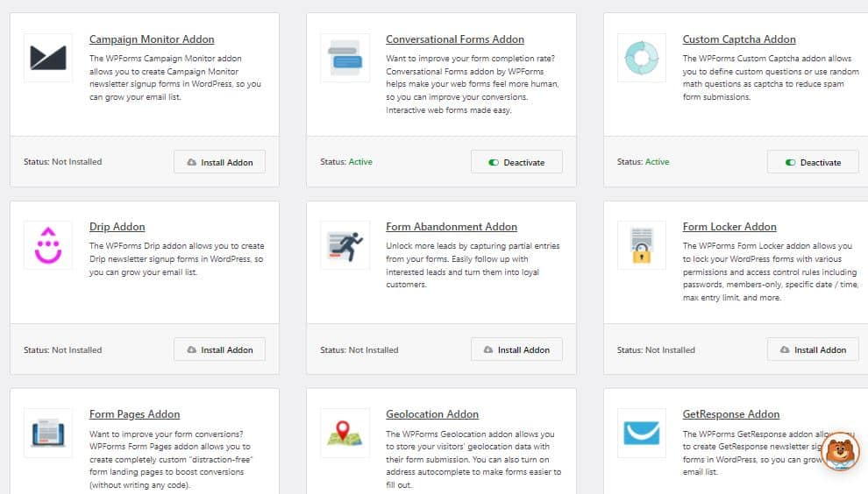
Task: Click the Active status of Conversational Forms
Action: coord(360,162)
